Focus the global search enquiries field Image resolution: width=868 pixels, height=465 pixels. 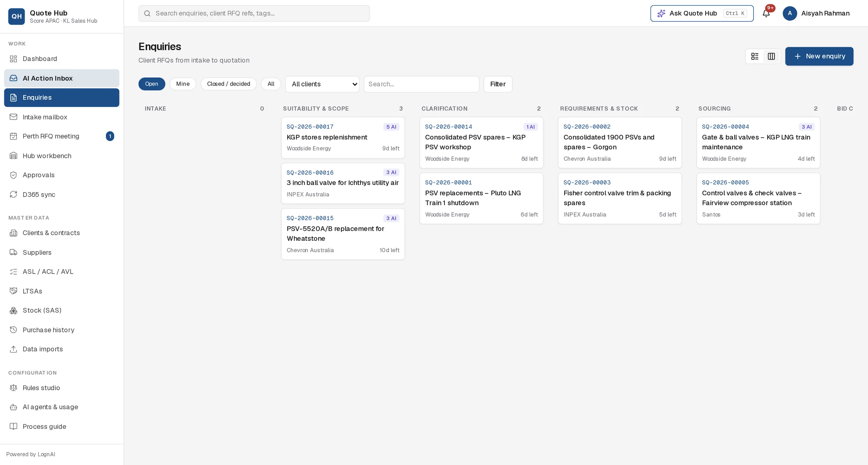(x=254, y=14)
